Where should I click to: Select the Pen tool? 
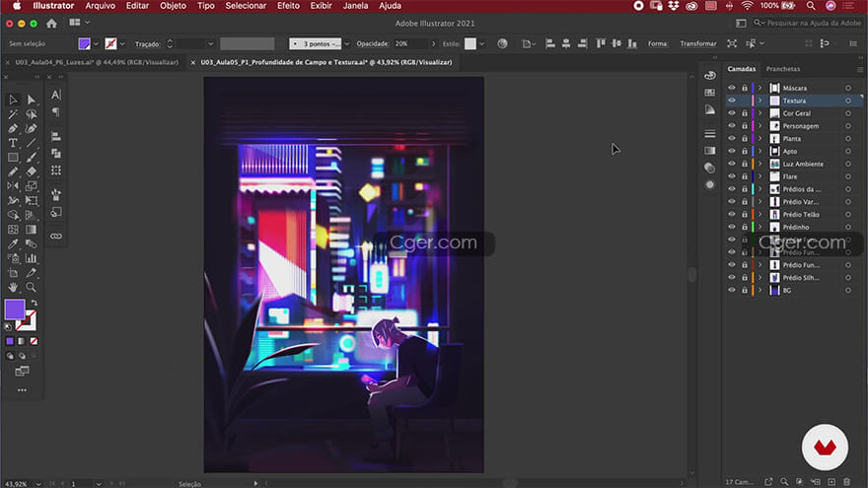click(x=13, y=128)
